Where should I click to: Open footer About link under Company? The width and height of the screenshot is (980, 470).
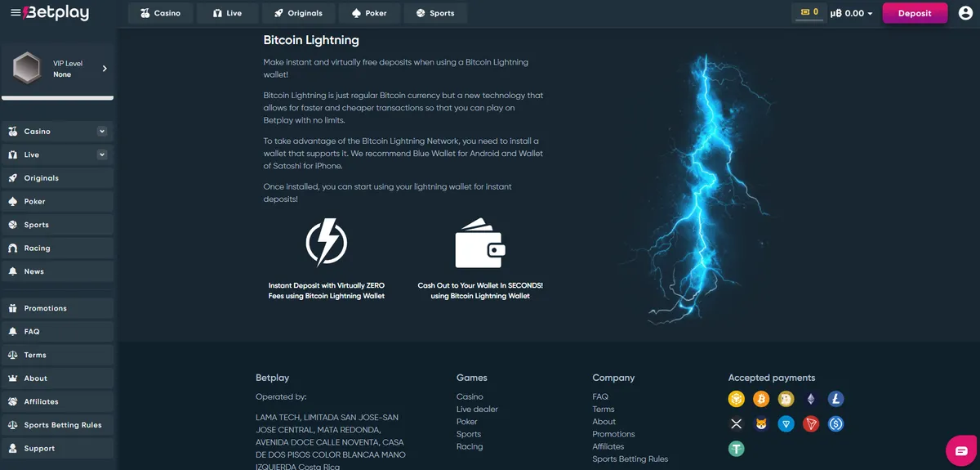pyautogui.click(x=604, y=422)
